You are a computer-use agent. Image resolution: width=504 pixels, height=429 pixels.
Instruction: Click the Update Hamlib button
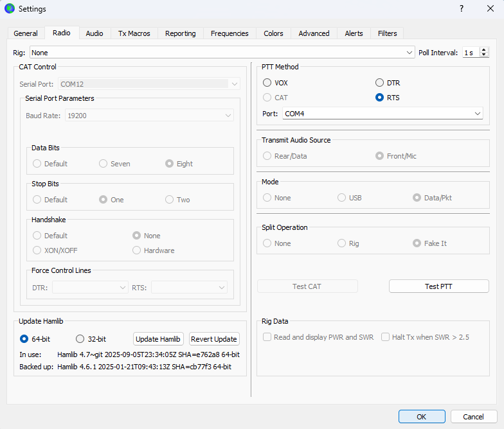click(x=159, y=338)
